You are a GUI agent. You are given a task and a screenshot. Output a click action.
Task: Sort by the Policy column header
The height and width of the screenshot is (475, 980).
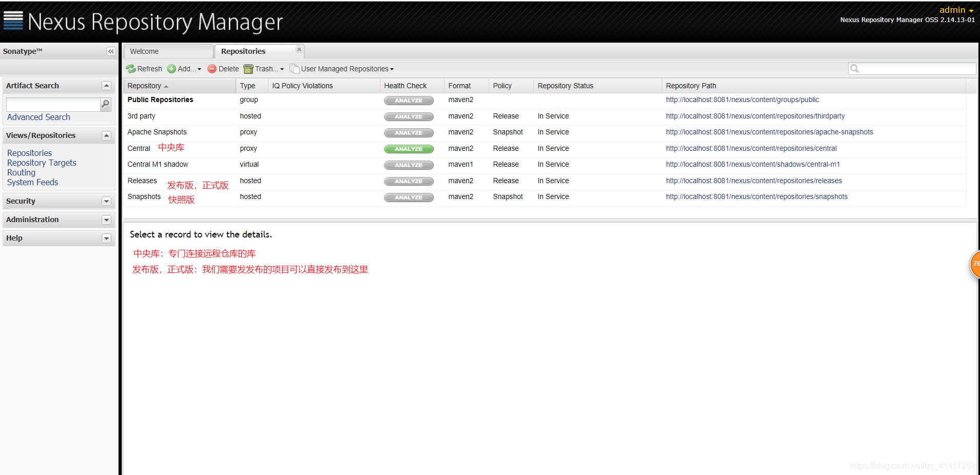[511, 86]
